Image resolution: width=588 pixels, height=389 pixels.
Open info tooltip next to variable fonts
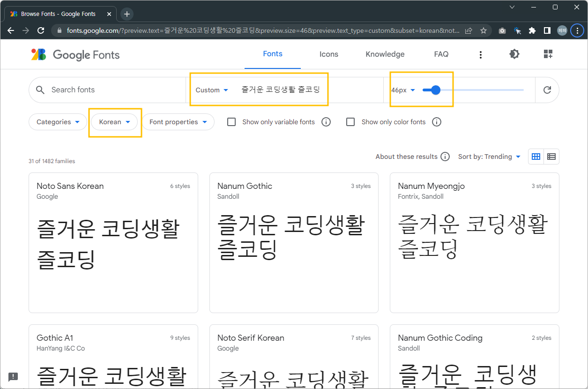326,122
